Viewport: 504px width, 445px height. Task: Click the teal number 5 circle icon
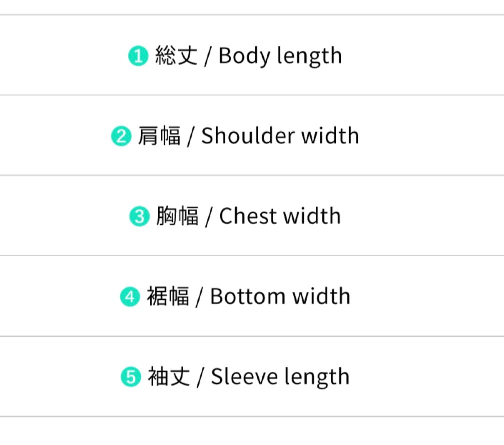click(x=131, y=377)
